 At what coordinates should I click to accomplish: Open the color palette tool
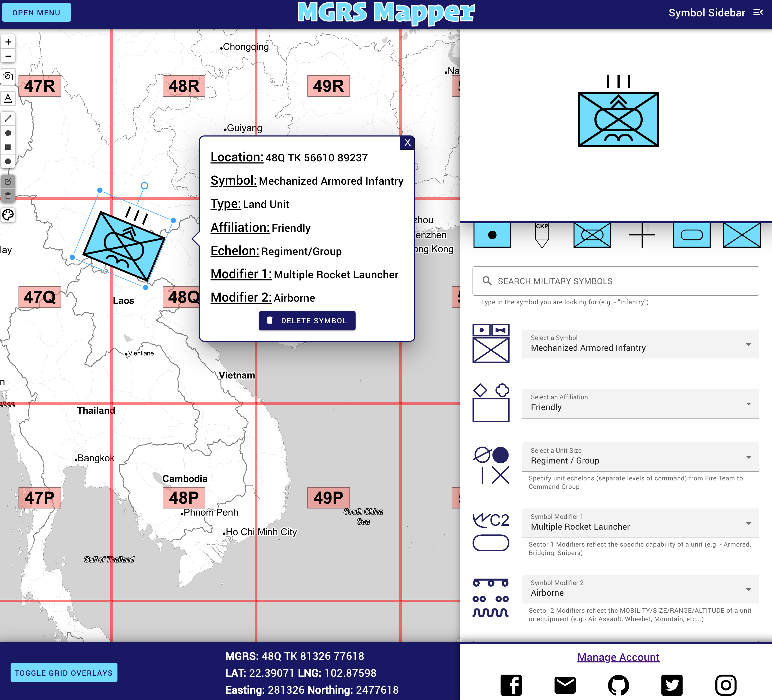coord(8,215)
